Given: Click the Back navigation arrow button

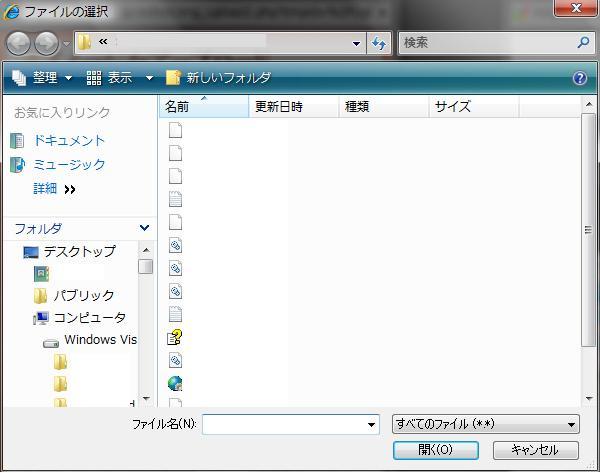Looking at the screenshot, I should pos(20,43).
